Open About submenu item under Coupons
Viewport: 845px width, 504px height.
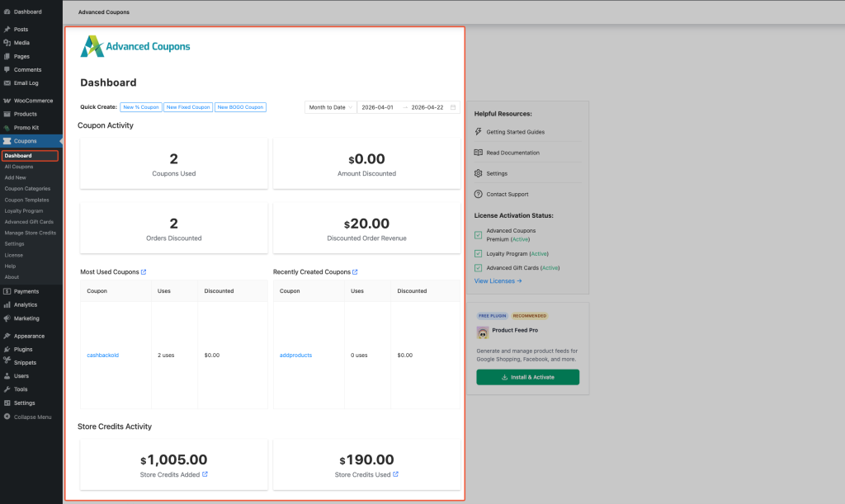pos(12,277)
